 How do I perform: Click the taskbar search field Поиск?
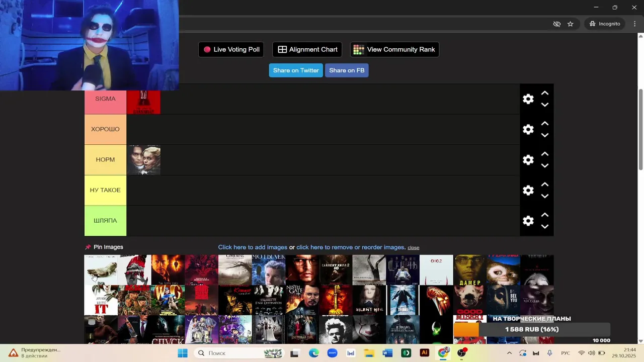point(239,353)
